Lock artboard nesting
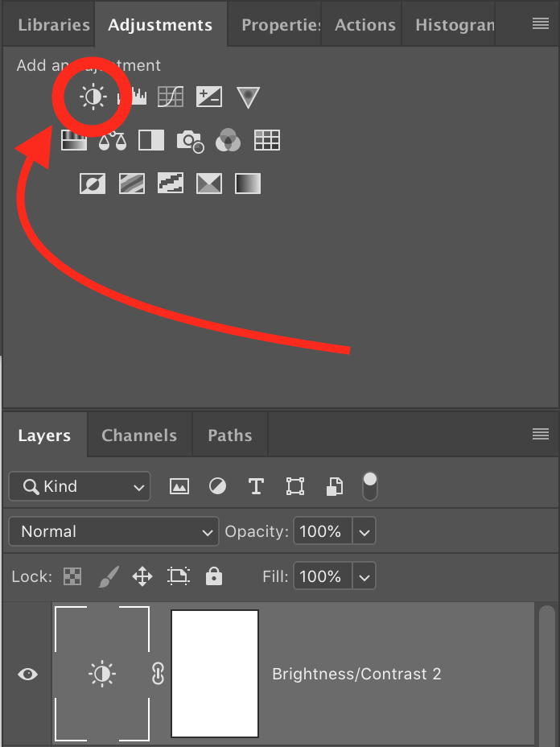The width and height of the screenshot is (560, 747). point(179,576)
